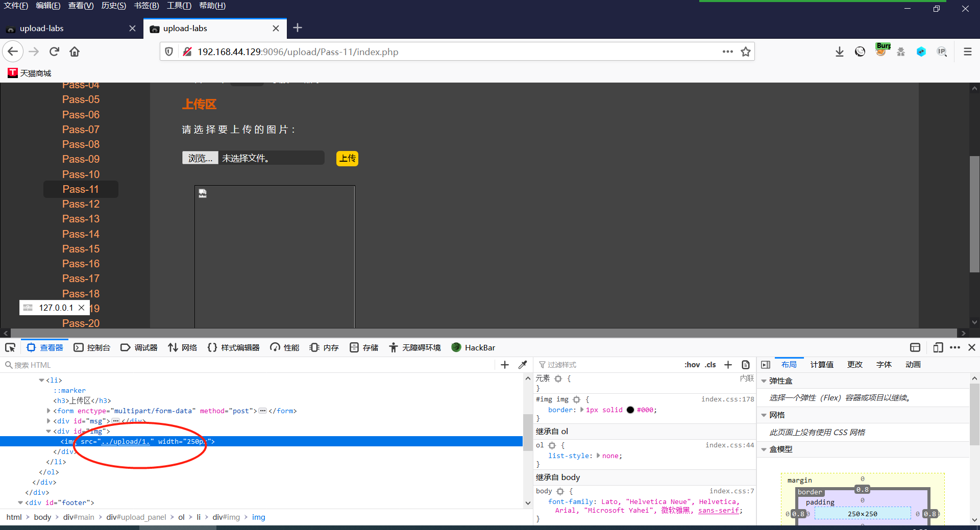
Task: Open a new browser tab
Action: point(298,28)
